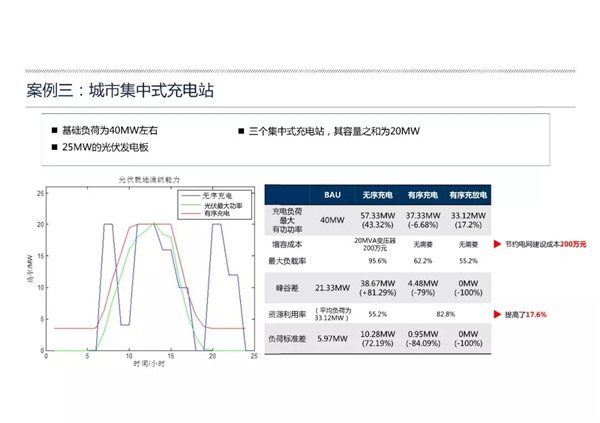This screenshot has height=423, width=600.
Task: Select the 光伏最大功率 legend entry
Action: [x=209, y=204]
